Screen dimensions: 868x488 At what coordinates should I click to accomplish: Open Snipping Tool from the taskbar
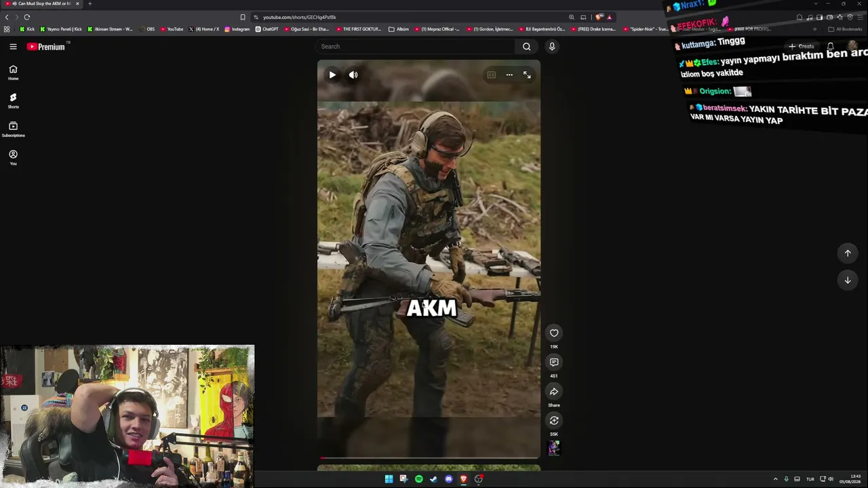click(x=403, y=479)
